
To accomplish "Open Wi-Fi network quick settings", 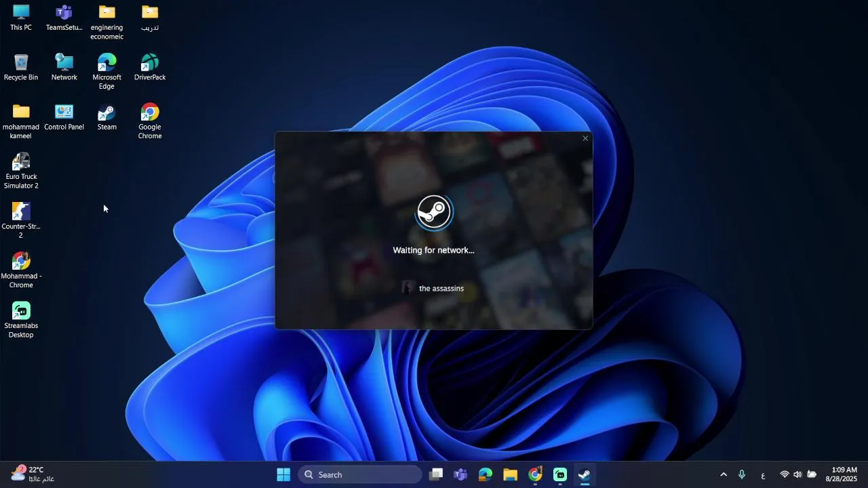I will tap(785, 474).
